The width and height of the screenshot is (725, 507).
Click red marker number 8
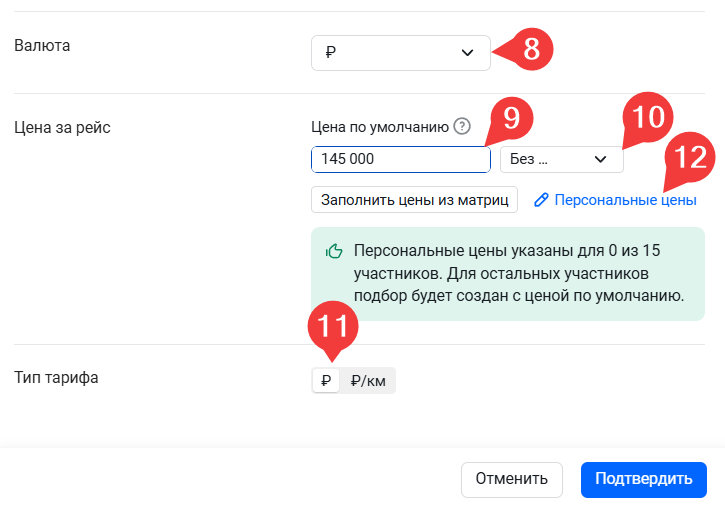tap(530, 50)
